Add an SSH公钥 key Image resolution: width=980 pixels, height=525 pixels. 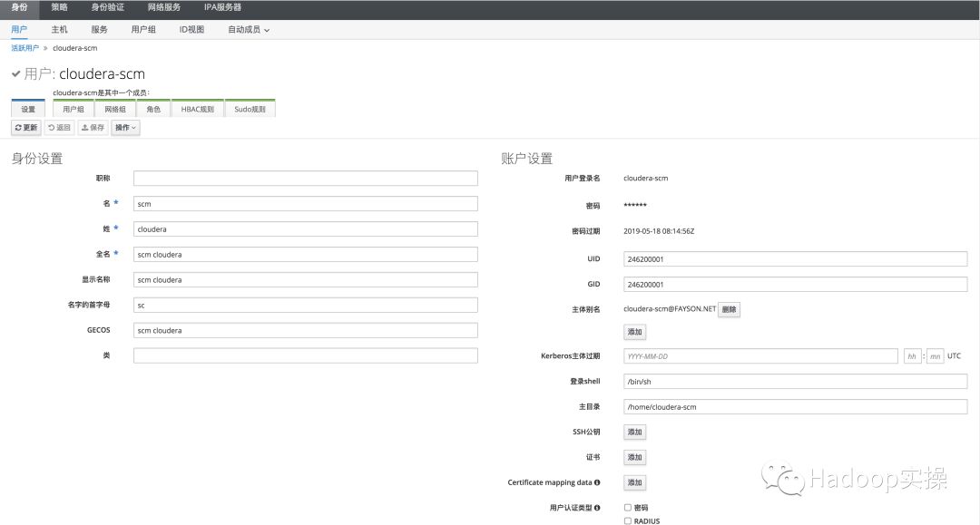[x=634, y=432]
